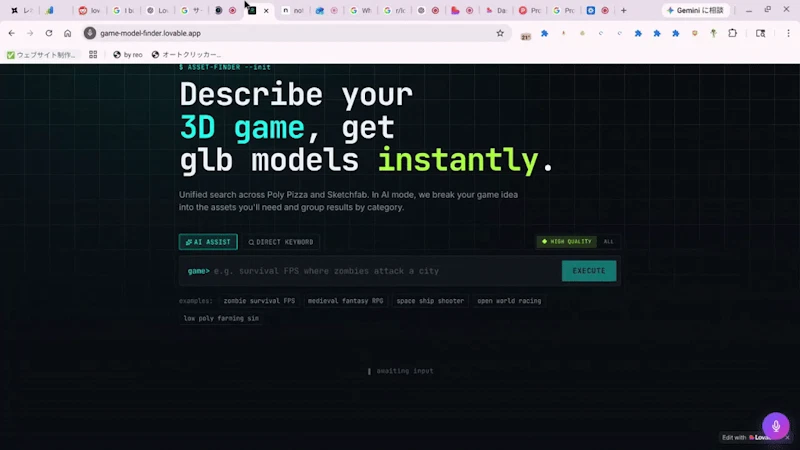Click the 'awaiting input' status text
This screenshot has width=800, height=450.
pos(405,371)
